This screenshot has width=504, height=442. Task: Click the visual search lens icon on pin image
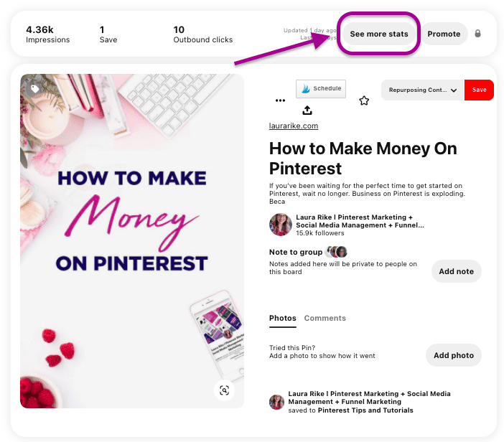tap(224, 390)
